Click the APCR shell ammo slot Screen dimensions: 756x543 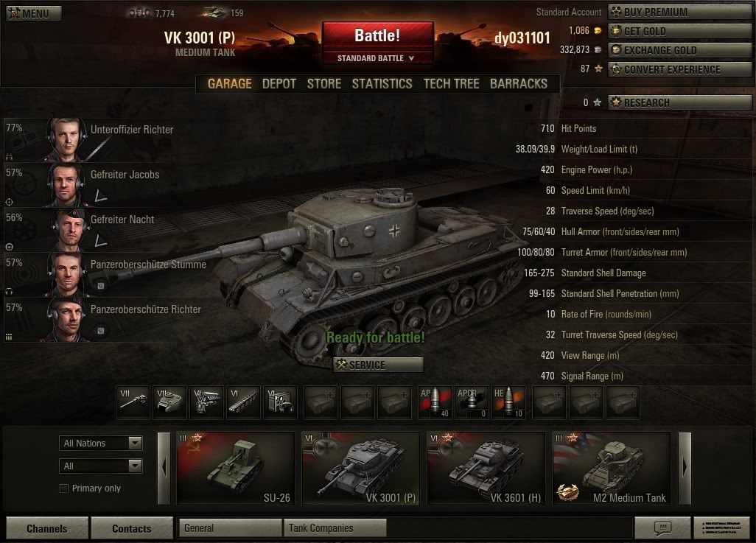tap(472, 402)
